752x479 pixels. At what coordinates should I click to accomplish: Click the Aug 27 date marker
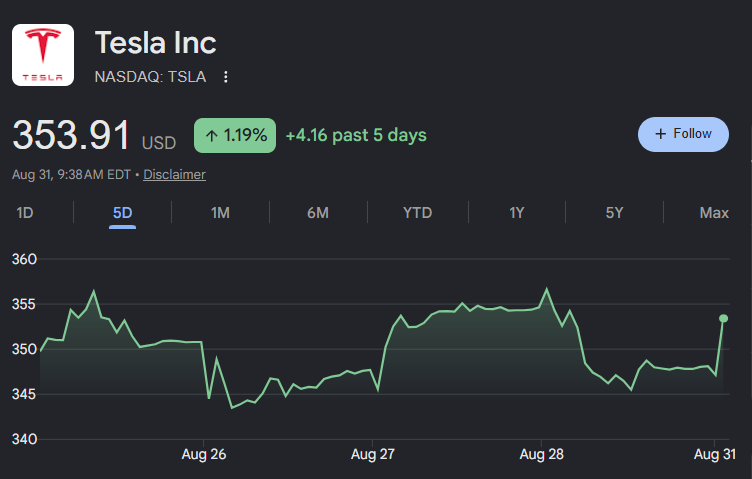click(373, 454)
